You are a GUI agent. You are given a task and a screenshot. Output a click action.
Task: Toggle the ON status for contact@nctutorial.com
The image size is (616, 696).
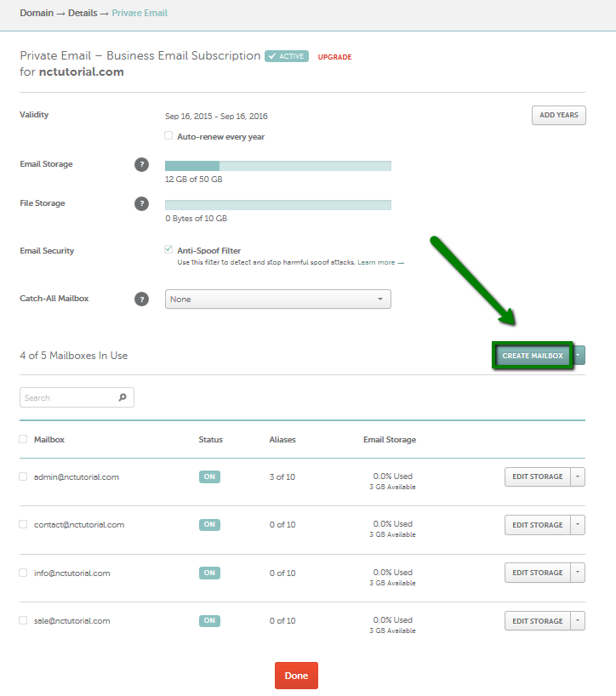pos(209,525)
